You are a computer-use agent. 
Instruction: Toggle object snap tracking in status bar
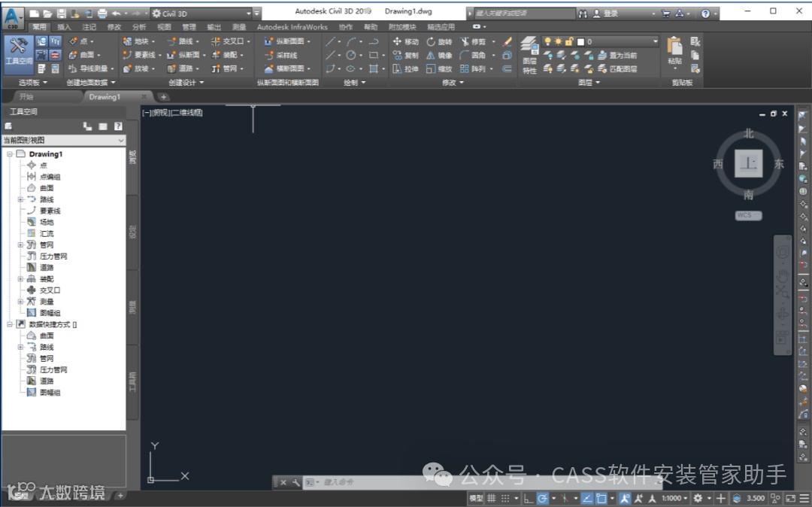(586, 498)
